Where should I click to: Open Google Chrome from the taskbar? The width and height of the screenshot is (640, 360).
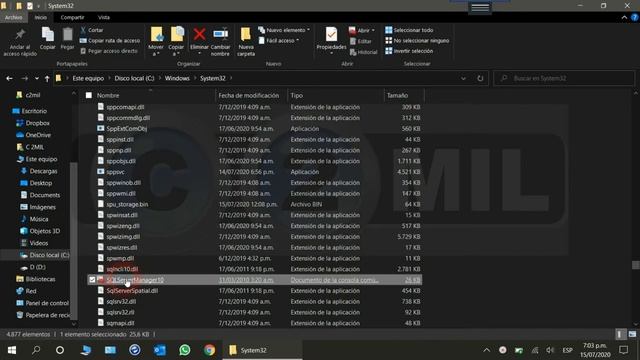tap(209, 350)
